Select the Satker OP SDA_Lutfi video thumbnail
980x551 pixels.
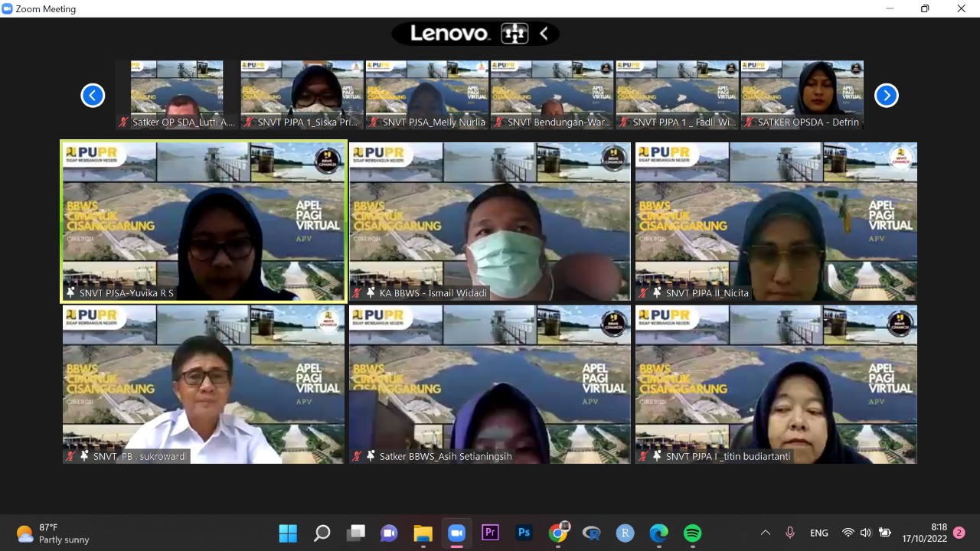click(x=177, y=95)
